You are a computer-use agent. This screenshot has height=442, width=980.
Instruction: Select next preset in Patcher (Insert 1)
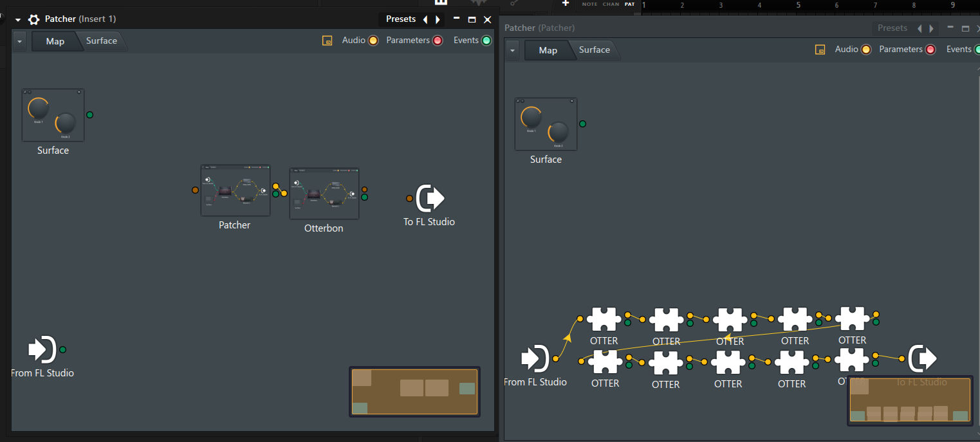(x=438, y=20)
